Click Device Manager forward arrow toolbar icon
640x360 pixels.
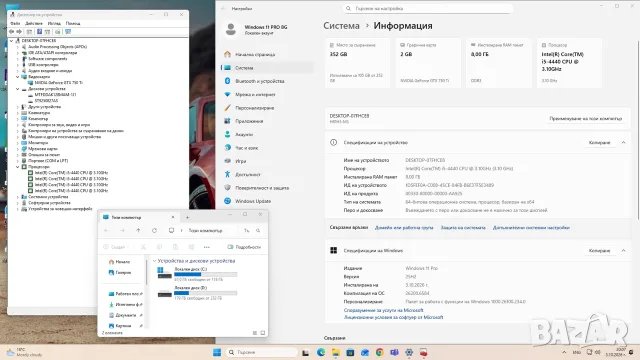tap(19, 31)
